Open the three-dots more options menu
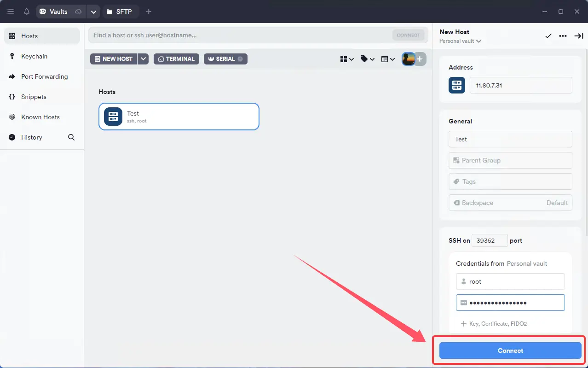Screen dimensions: 588x368 click(563, 36)
